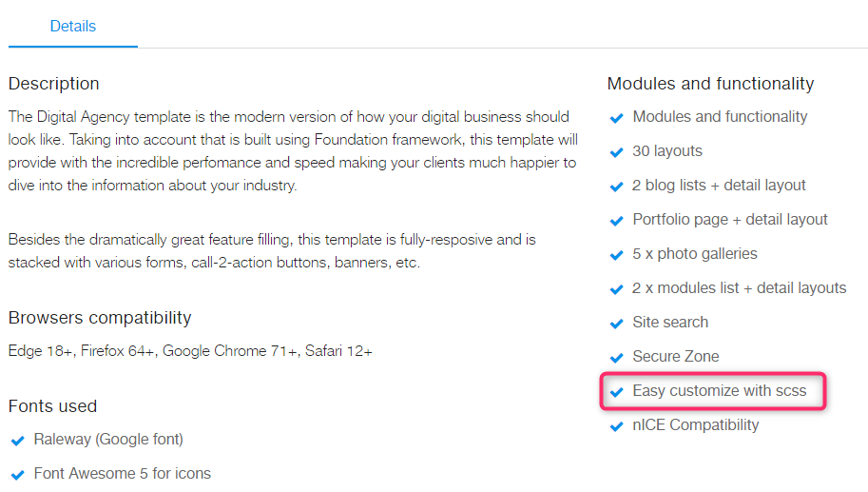Click the Raleway (Google font) text
Image resolution: width=868 pixels, height=492 pixels.
[108, 440]
